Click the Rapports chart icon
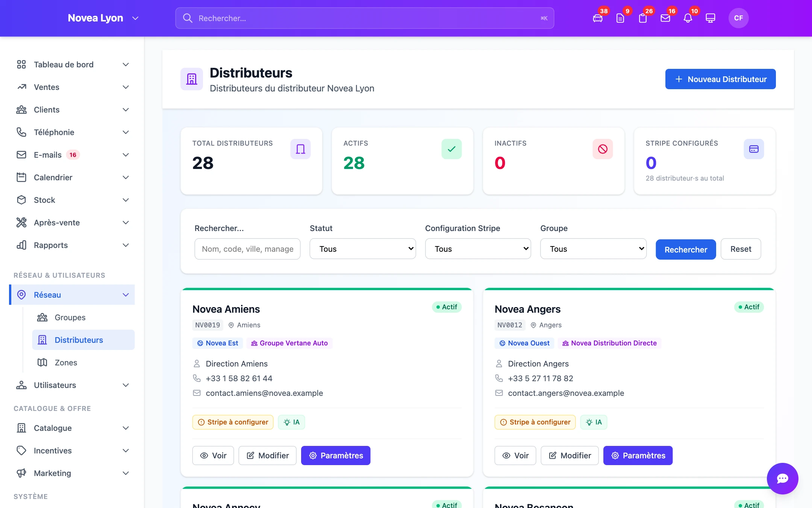This screenshot has height=508, width=812. tap(21, 245)
